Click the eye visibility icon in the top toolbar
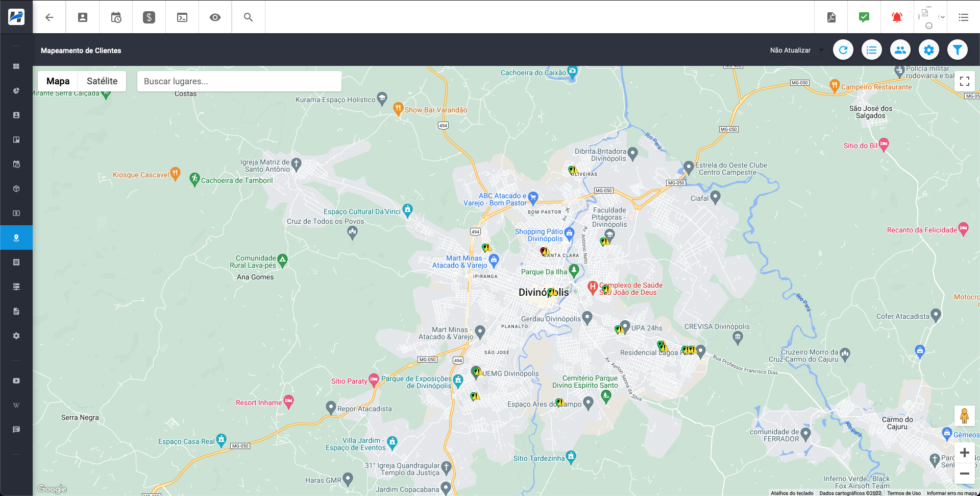This screenshot has height=496, width=980. 215,17
